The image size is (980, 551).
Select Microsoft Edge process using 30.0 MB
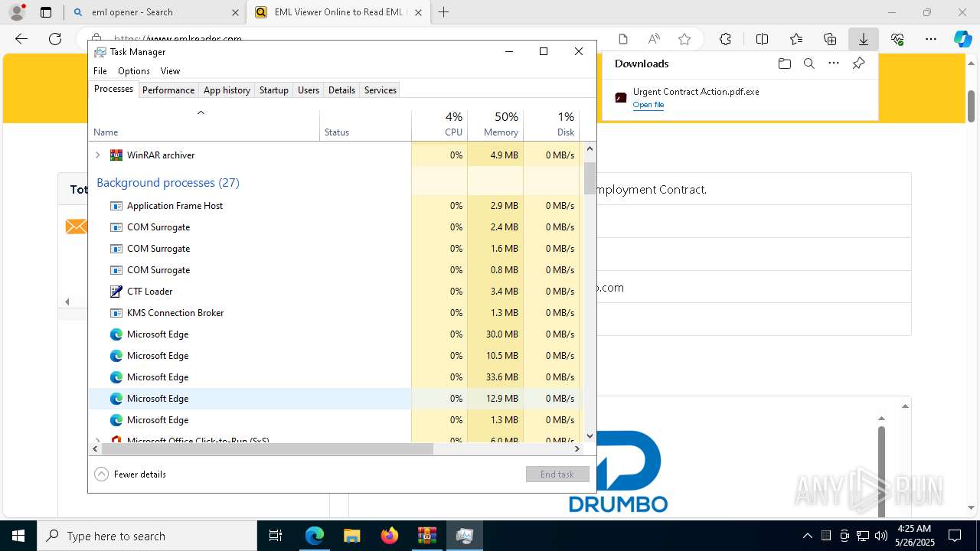(x=335, y=334)
